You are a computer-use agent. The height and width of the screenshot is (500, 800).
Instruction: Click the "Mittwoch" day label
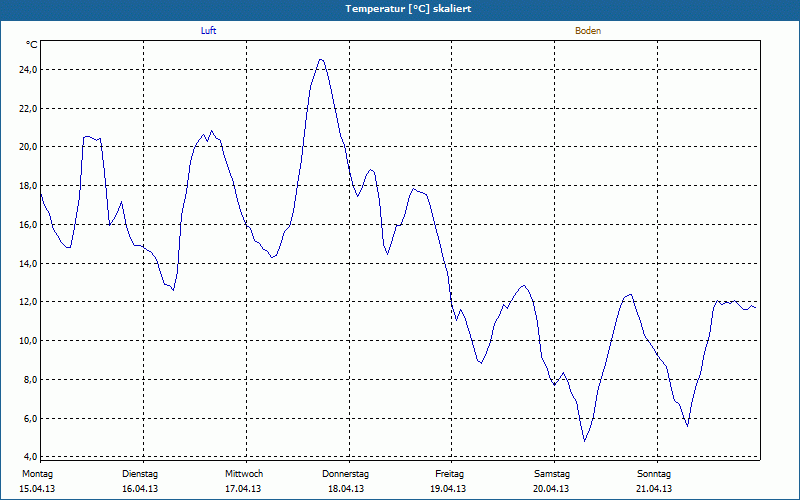click(244, 474)
